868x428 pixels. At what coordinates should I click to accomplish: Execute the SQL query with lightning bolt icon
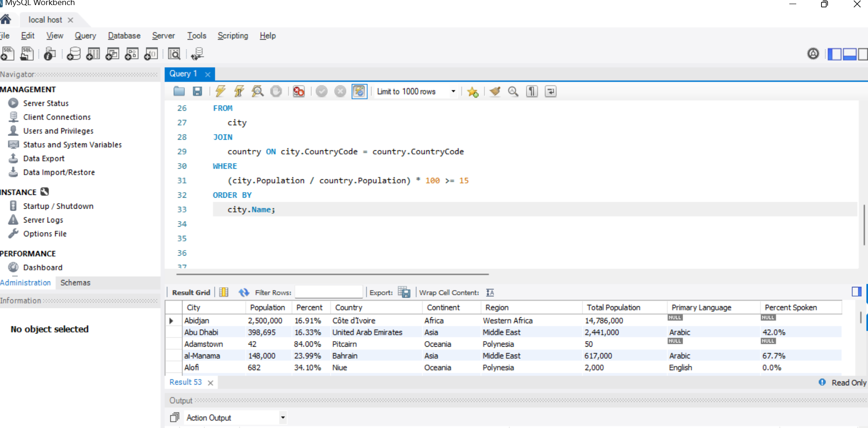[220, 91]
